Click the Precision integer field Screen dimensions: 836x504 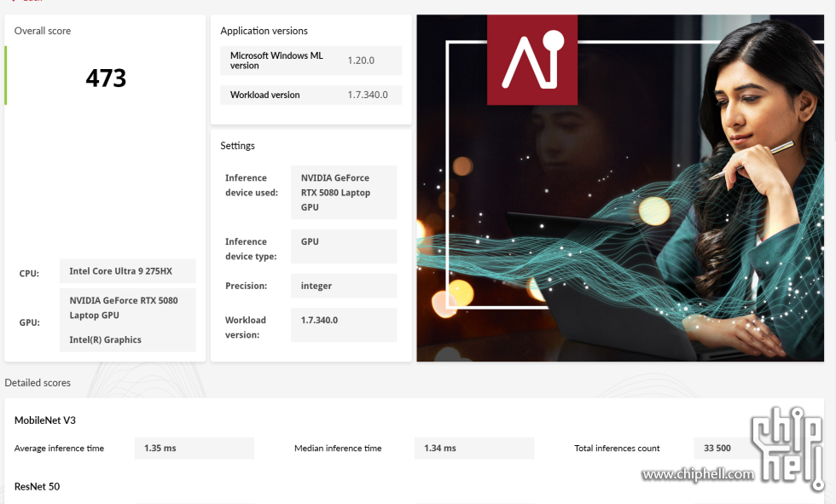click(344, 286)
